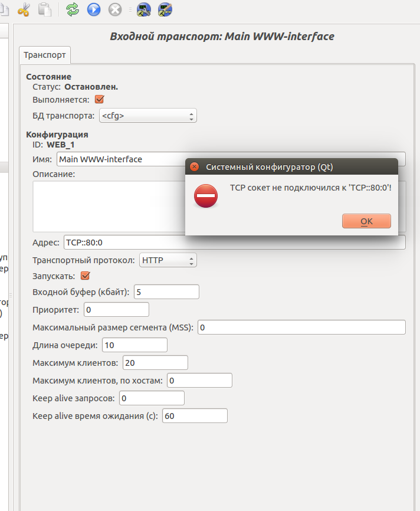Viewport: 420px width, 511px height.
Task: Switch to the Транспорт tab
Action: (45, 55)
